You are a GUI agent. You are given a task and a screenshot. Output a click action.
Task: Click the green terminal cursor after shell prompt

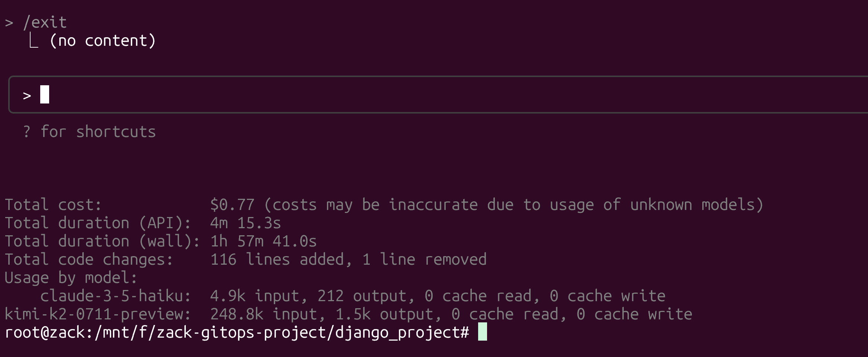[x=483, y=331]
